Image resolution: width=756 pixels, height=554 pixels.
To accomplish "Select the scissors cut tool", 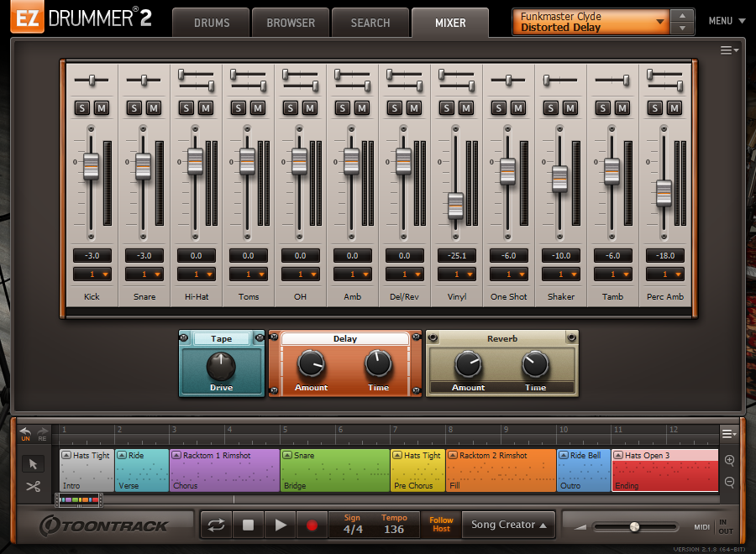I will coord(33,486).
